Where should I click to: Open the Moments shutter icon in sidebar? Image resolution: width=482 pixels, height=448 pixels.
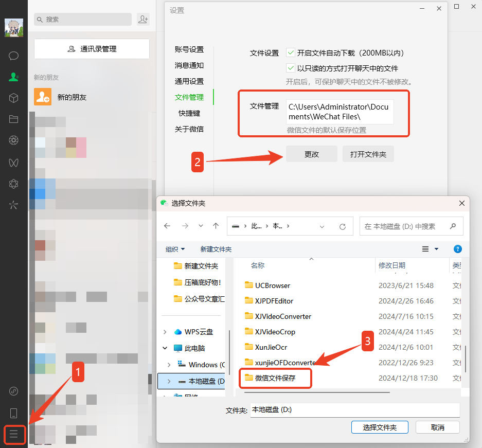pyautogui.click(x=13, y=140)
